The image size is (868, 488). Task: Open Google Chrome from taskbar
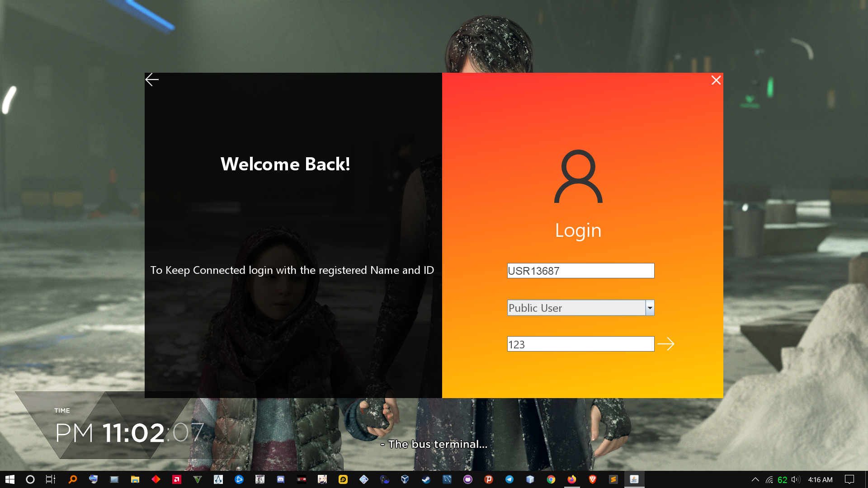coord(551,479)
